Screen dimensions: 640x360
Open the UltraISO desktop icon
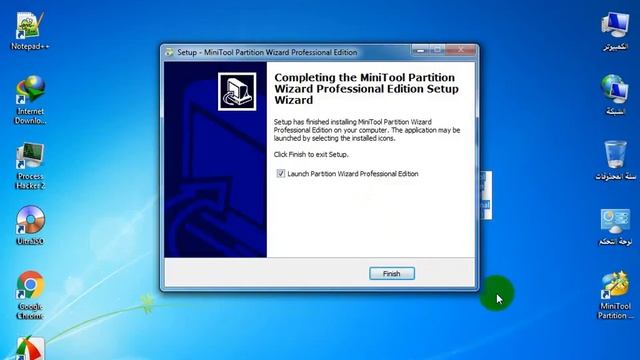30,225
